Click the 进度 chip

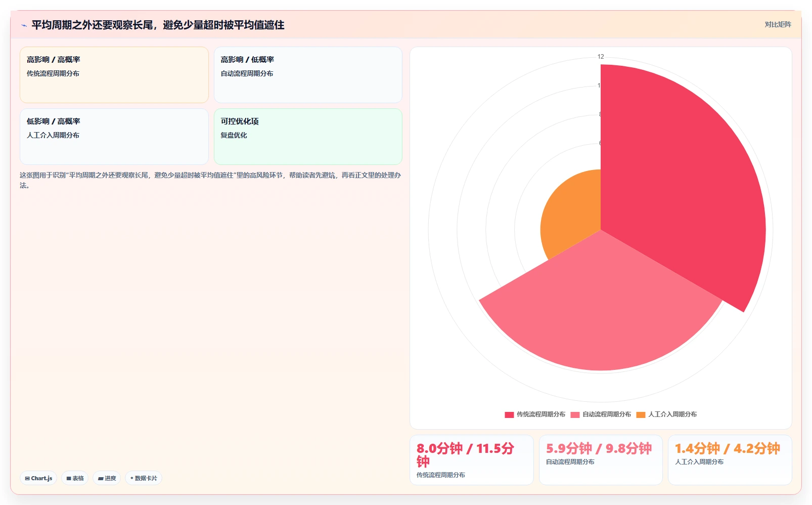tap(107, 478)
